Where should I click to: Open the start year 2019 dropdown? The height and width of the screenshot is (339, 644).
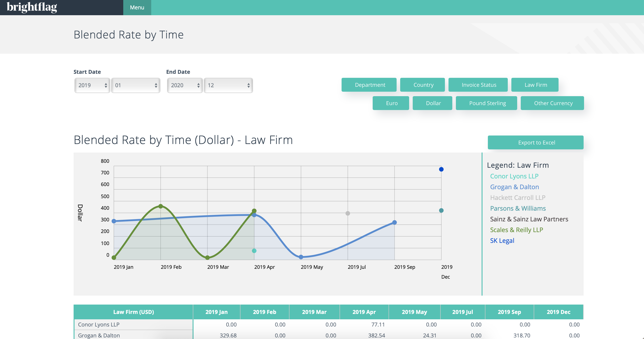[x=92, y=85]
